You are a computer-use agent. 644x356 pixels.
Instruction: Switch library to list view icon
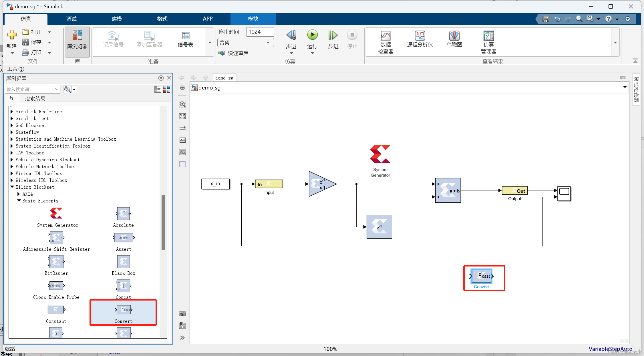coord(158,89)
